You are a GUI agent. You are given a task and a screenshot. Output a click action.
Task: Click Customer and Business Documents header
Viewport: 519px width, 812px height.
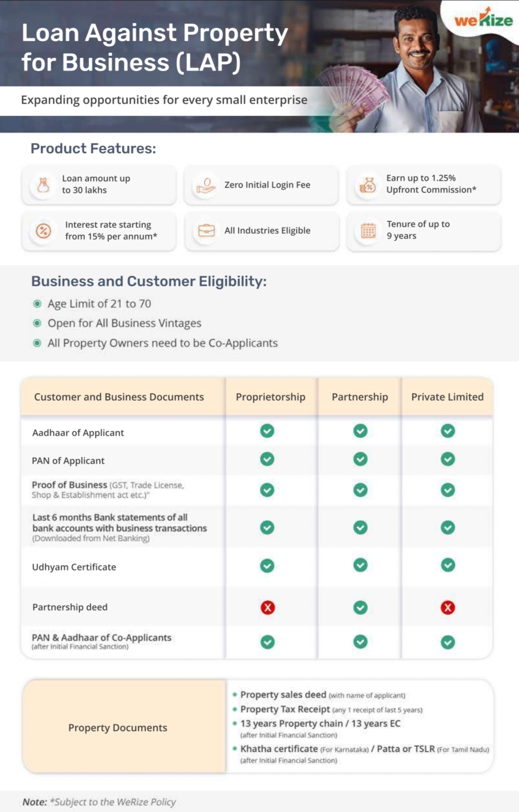point(119,397)
